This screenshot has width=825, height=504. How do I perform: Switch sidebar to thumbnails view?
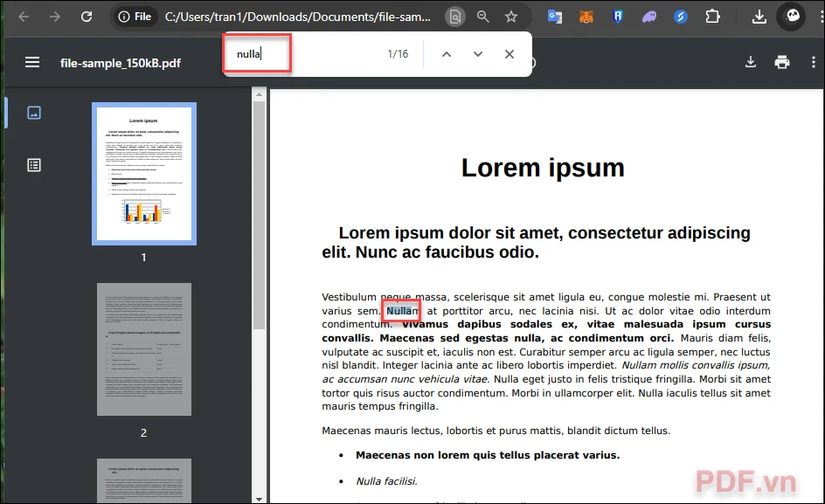coord(34,113)
